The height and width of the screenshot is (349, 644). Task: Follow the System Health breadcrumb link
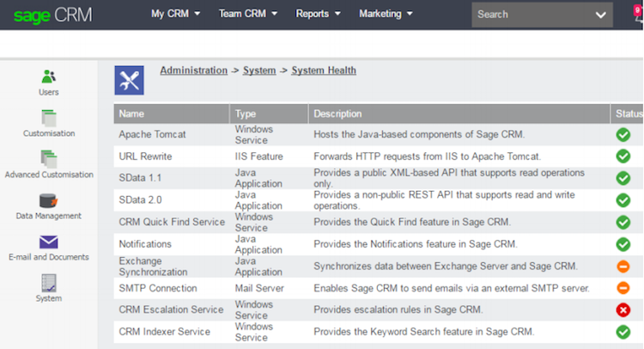(x=324, y=70)
